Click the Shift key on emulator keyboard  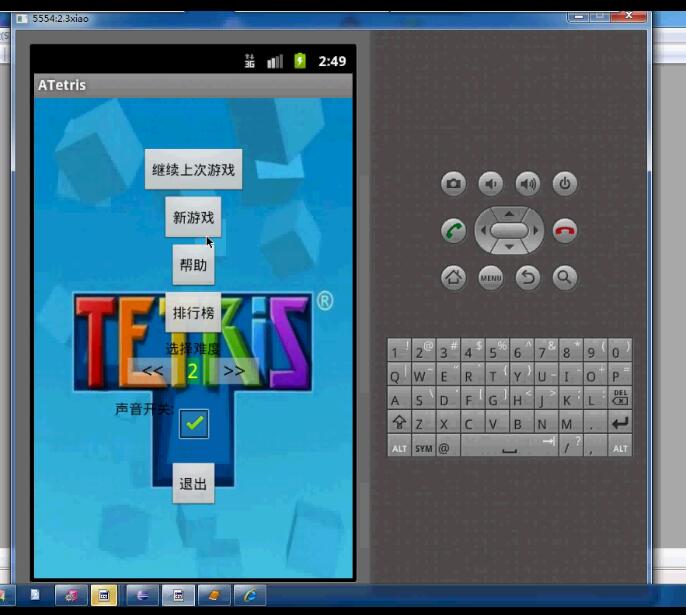(399, 423)
